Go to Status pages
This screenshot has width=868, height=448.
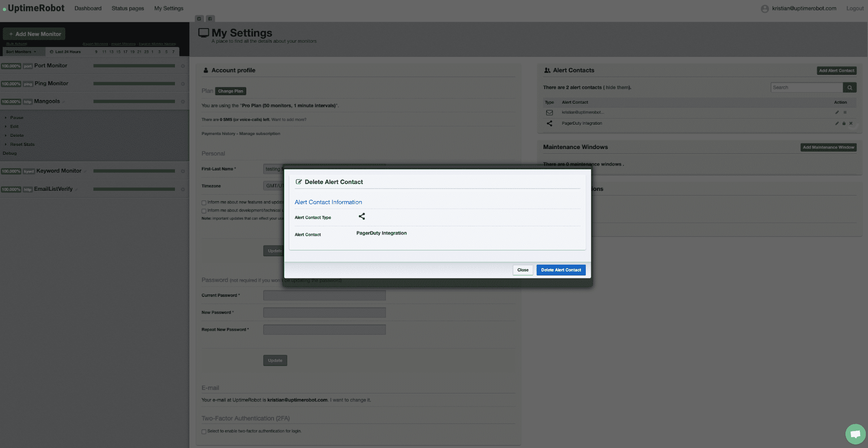point(127,8)
